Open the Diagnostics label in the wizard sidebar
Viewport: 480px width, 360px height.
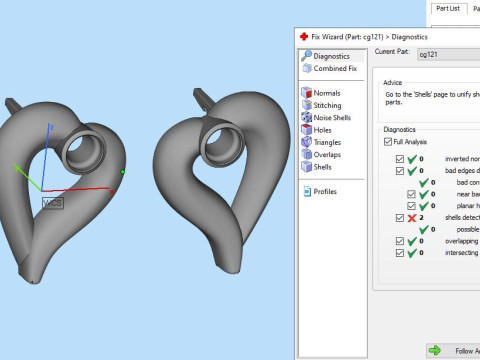point(331,56)
